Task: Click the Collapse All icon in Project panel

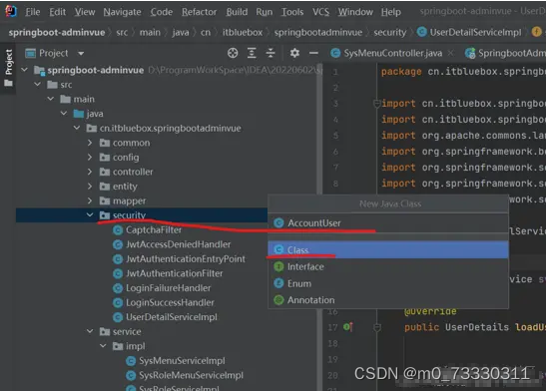Action: click(x=271, y=53)
